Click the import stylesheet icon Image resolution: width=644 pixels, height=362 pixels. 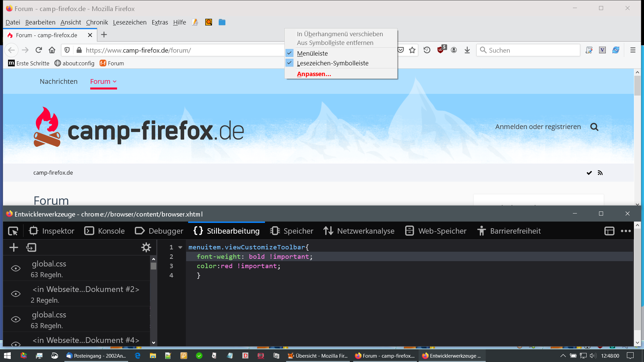pos(31,248)
